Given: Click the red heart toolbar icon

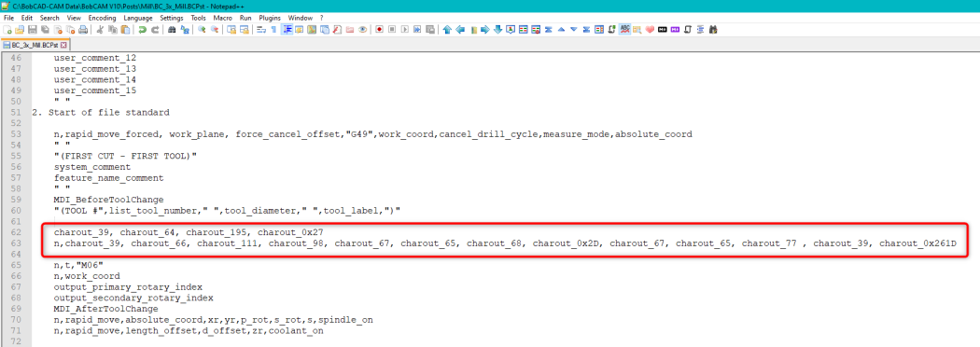Looking at the screenshot, I should click(x=650, y=29).
